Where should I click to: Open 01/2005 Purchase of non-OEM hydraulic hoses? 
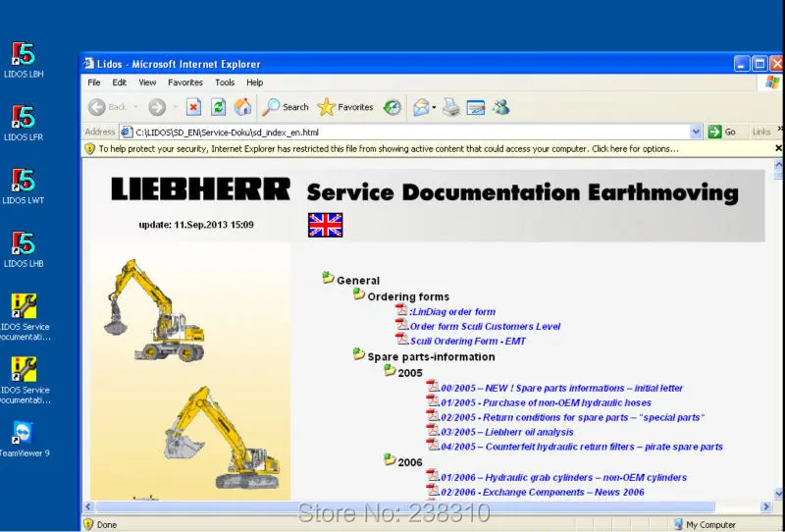(x=546, y=402)
